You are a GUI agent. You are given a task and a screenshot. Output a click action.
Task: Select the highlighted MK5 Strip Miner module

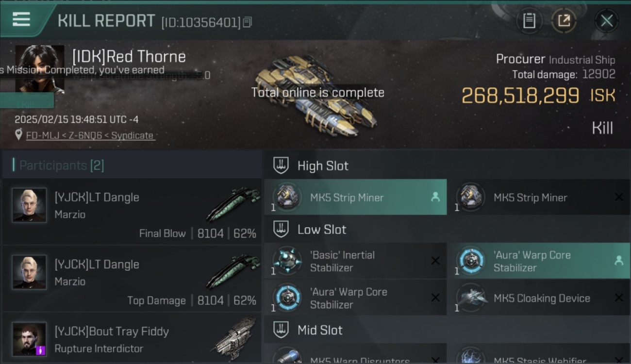point(355,197)
